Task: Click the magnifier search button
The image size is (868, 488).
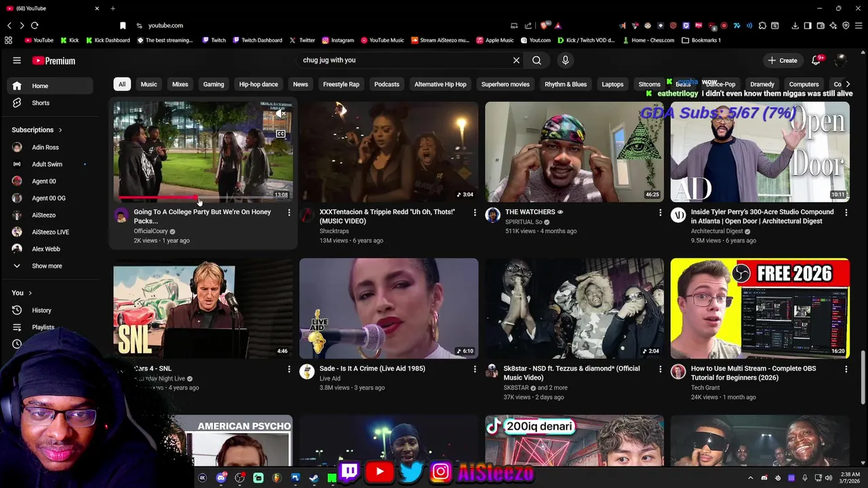Action: 536,60
